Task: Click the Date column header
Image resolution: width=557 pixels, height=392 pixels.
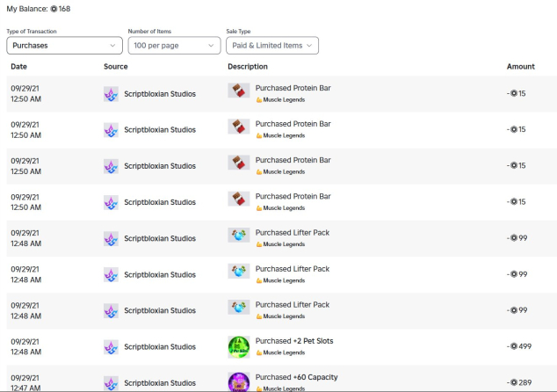Action: [18, 67]
